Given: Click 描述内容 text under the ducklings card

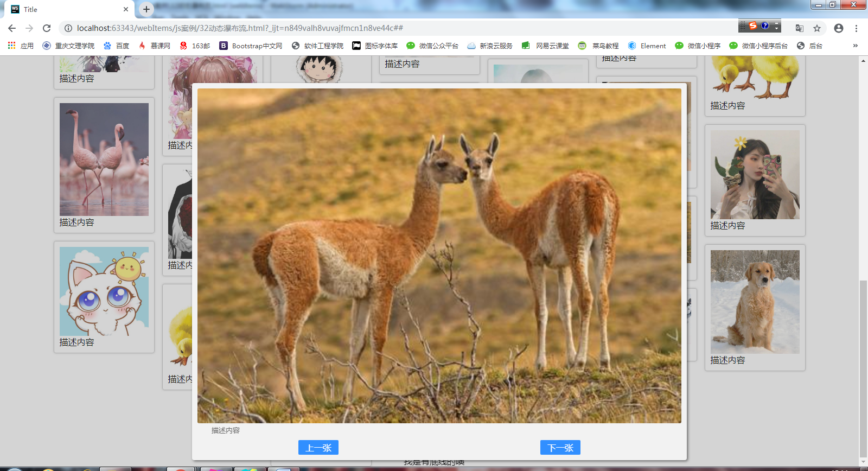Looking at the screenshot, I should click(x=728, y=106).
